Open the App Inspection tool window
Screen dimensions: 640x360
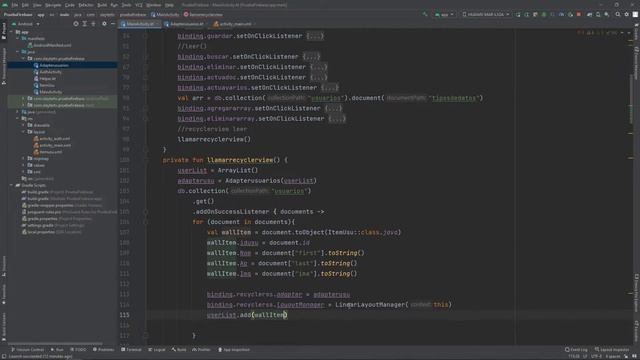click(234, 350)
